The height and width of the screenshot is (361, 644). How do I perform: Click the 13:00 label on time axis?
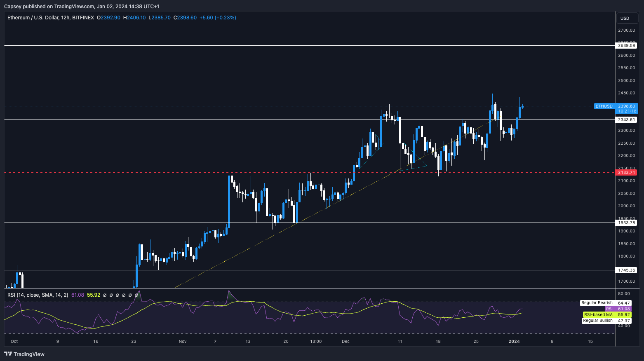point(316,341)
